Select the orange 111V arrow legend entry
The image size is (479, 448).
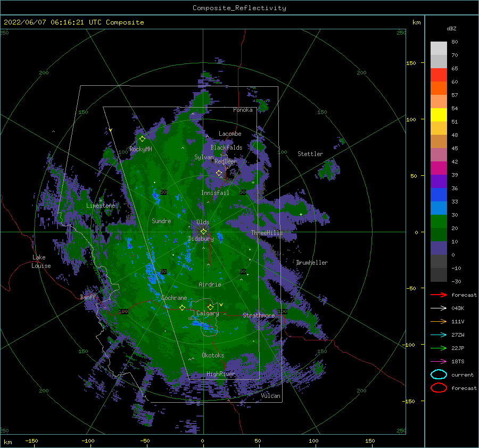pyautogui.click(x=439, y=321)
